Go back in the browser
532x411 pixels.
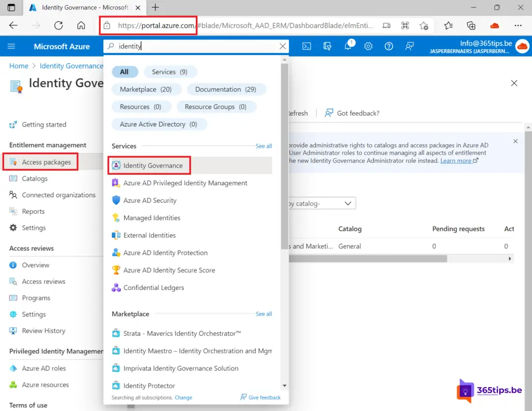tap(13, 25)
